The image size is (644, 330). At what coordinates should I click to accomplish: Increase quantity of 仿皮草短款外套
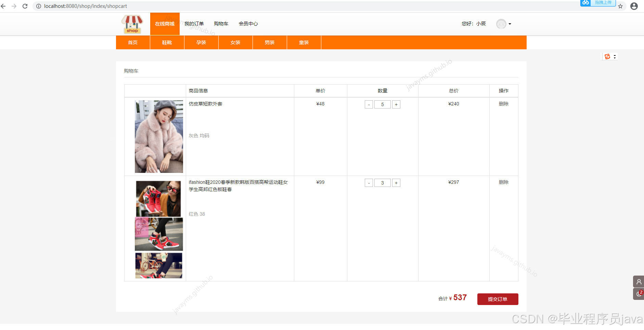396,104
